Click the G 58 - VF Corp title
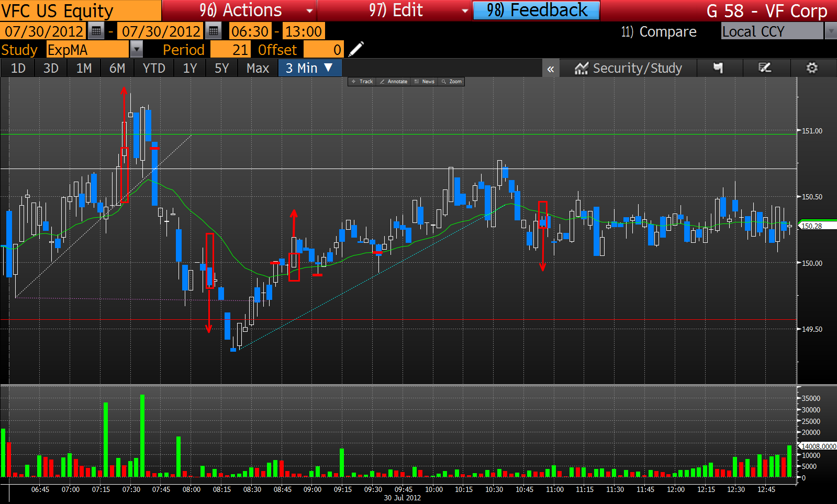 [767, 10]
